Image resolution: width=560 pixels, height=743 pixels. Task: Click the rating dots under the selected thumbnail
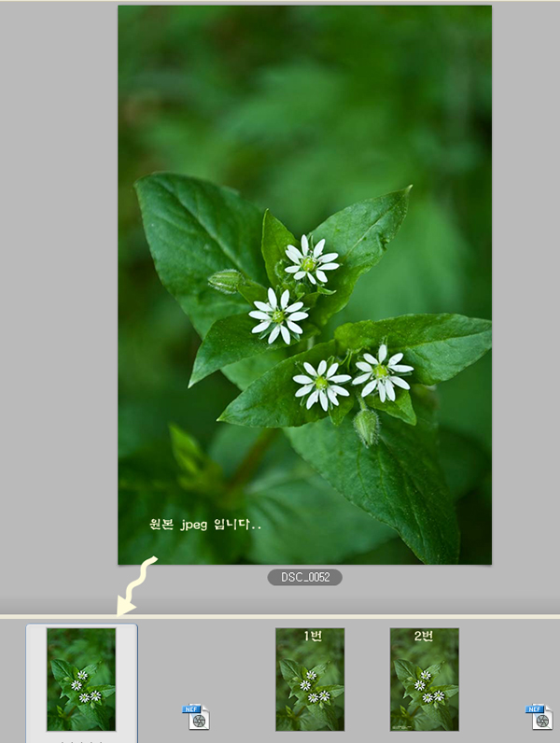pyautogui.click(x=81, y=740)
